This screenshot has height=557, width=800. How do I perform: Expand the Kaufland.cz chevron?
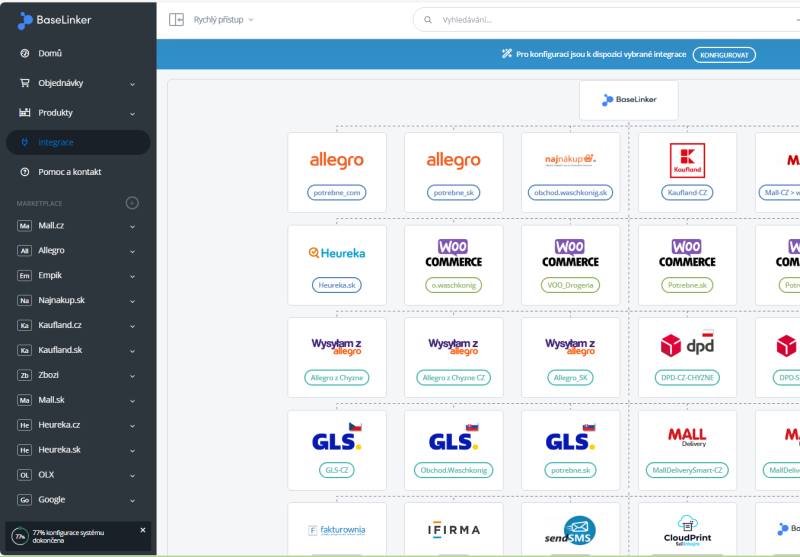(132, 326)
